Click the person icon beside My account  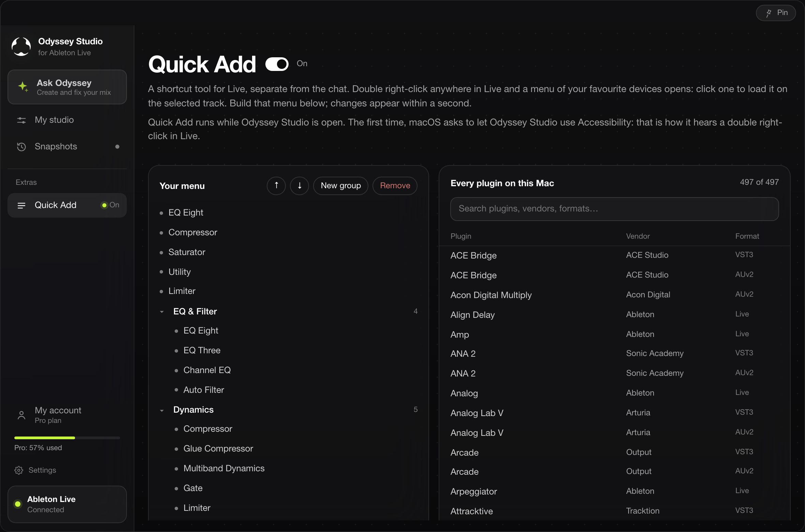click(21, 415)
